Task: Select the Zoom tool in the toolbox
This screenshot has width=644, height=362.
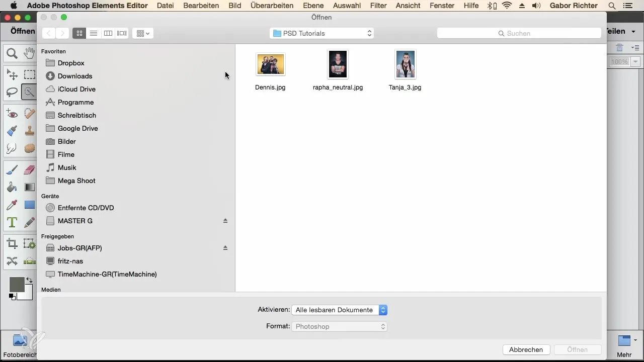Action: point(12,53)
